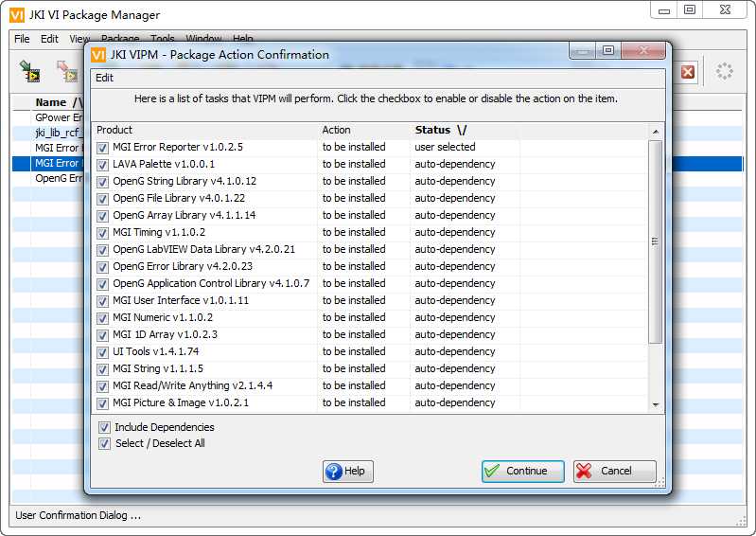Uncheck LAVA Palette v1.0.0.1 checkbox

pos(102,165)
